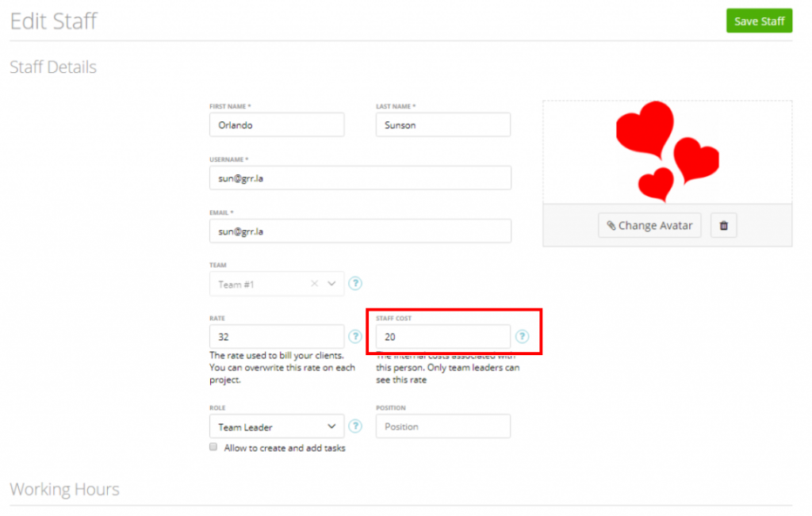Click the help icon beside the Role dropdown
Viewport: 812px width, 516px height.
point(355,426)
